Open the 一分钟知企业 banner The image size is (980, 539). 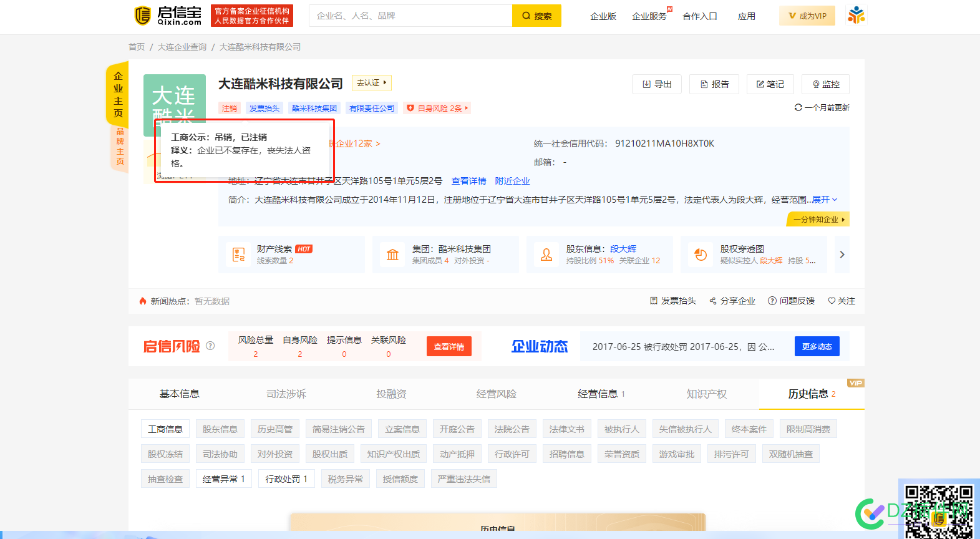click(818, 220)
